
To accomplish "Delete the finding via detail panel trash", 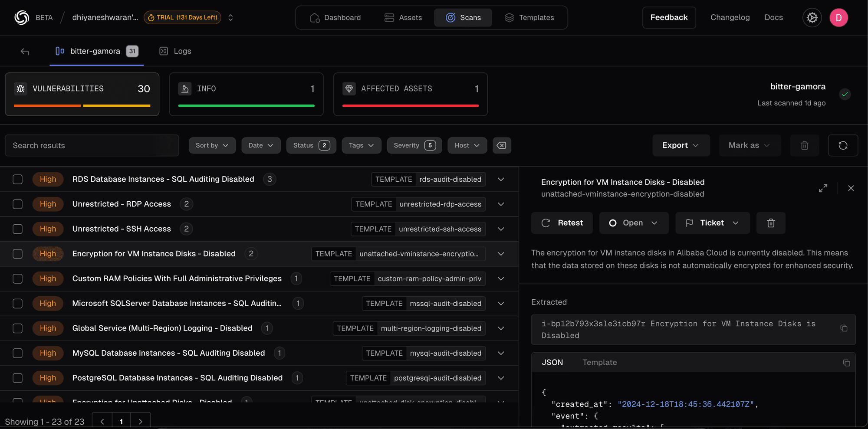I will tap(770, 223).
